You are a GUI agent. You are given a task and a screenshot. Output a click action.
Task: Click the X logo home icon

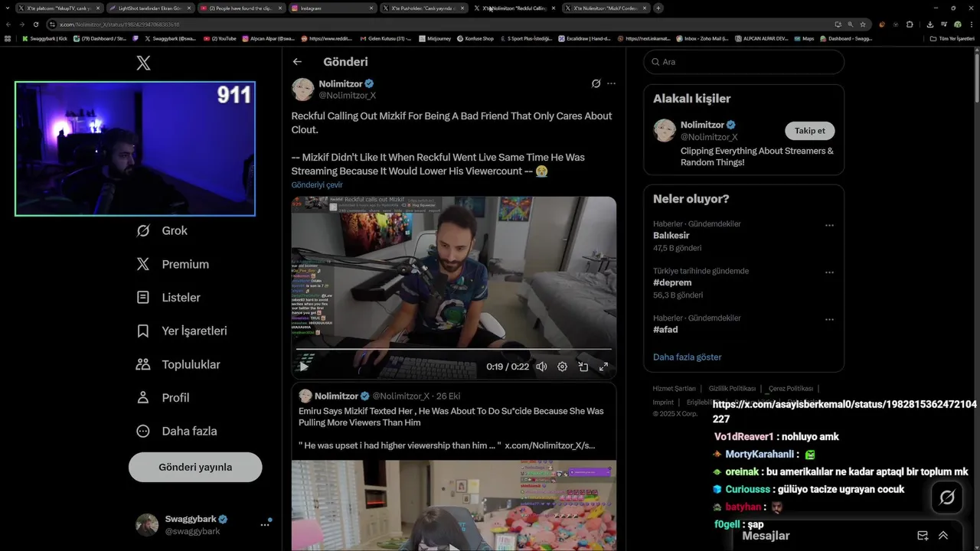[x=143, y=63]
